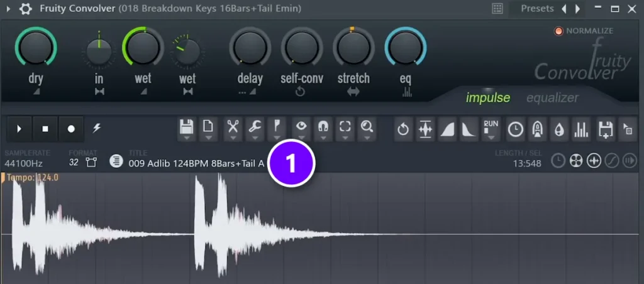The image size is (644, 284).
Task: Click the blue eq knob
Action: [x=406, y=46]
